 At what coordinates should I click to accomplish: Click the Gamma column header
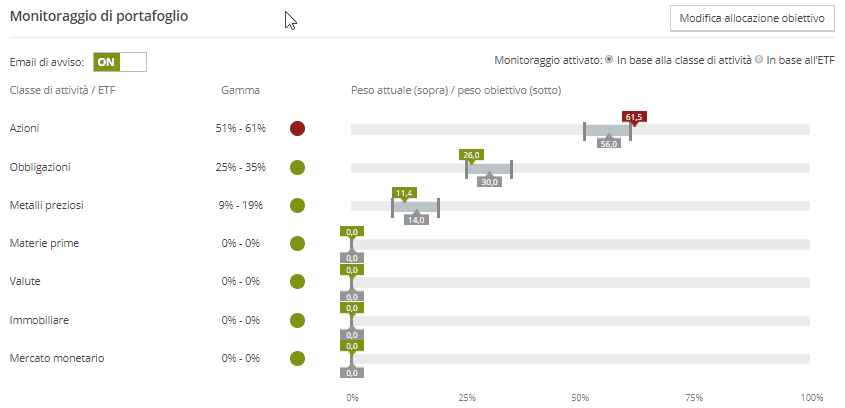[240, 90]
